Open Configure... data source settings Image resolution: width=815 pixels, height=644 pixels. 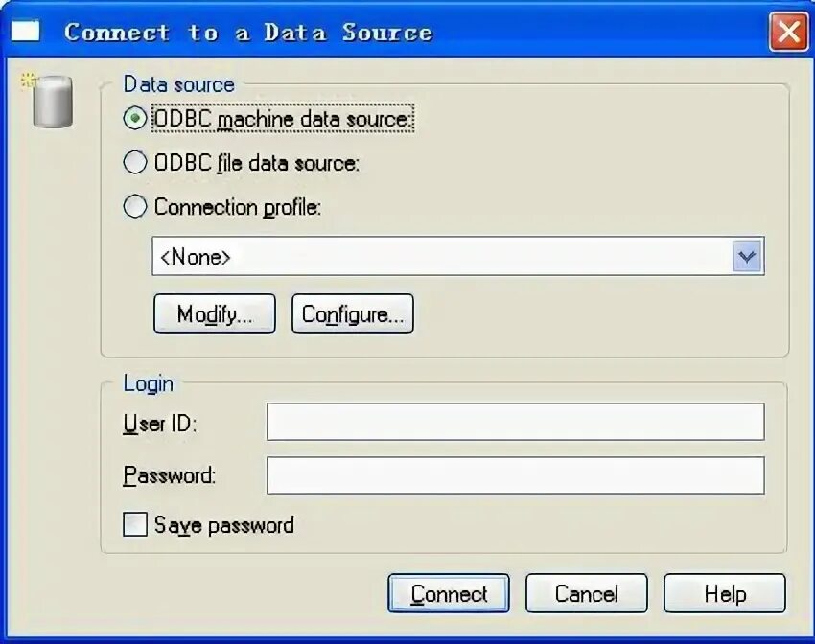click(x=353, y=313)
